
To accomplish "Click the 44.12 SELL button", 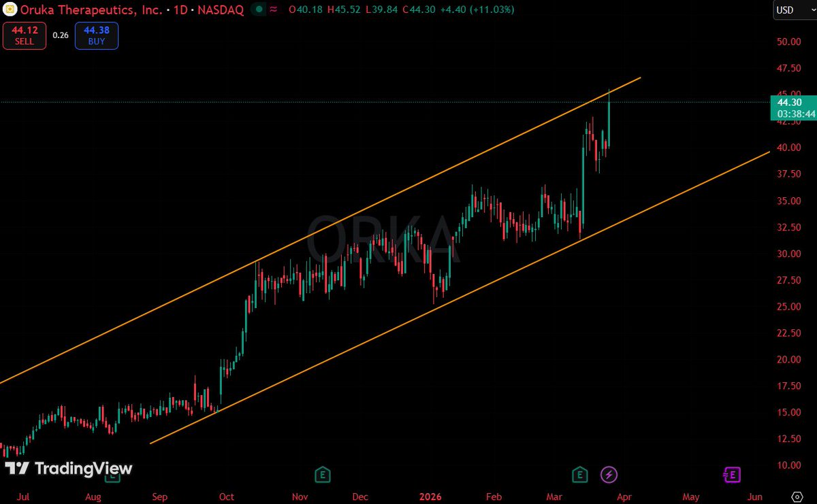I will [x=24, y=35].
